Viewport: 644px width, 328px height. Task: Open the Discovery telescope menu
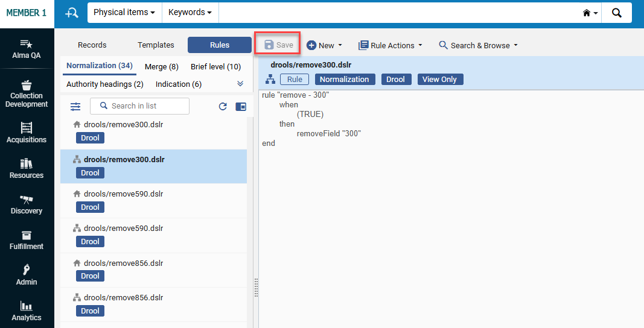[27, 204]
